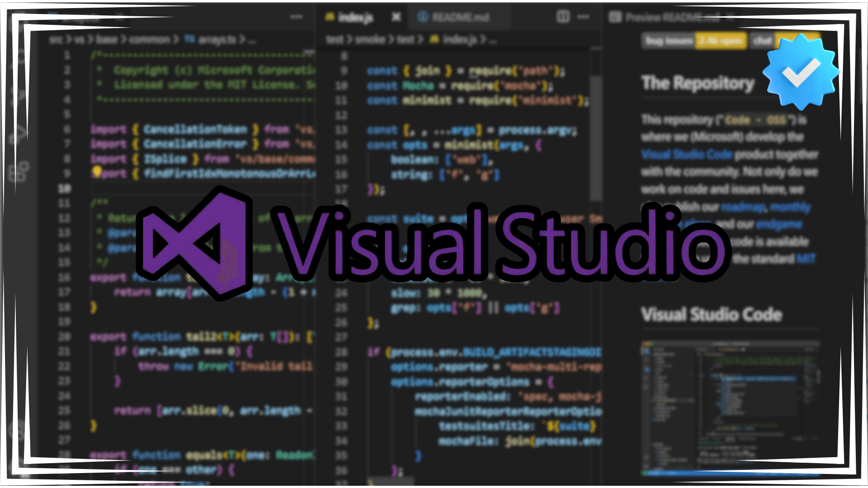Click the lightbulb quick-fix icon at line 9
The height and width of the screenshot is (488, 868).
coord(97,171)
